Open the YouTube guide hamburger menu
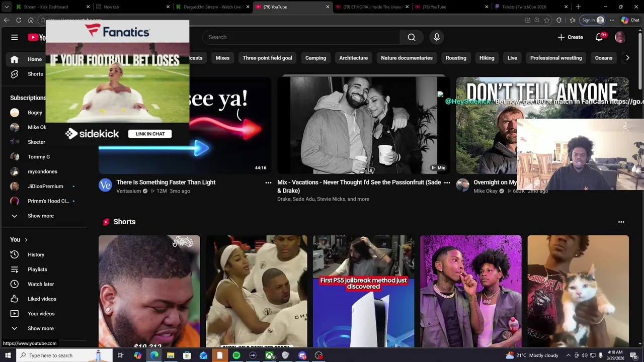The image size is (644, 362). click(x=15, y=37)
